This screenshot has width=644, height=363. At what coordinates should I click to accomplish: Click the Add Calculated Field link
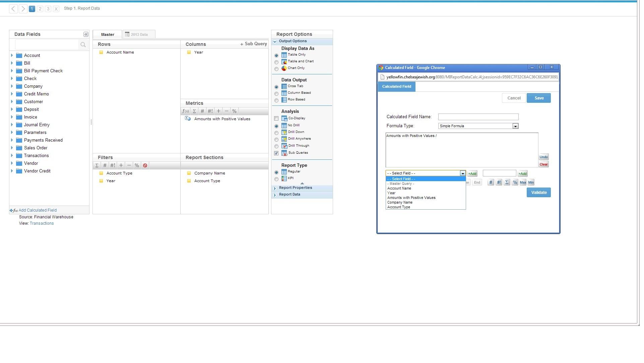(x=38, y=211)
